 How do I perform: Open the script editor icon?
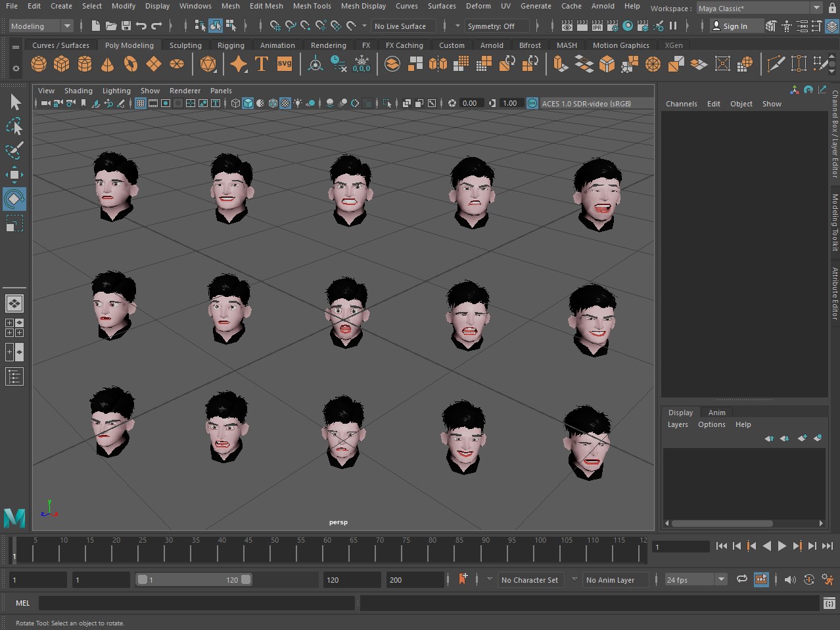[x=829, y=603]
